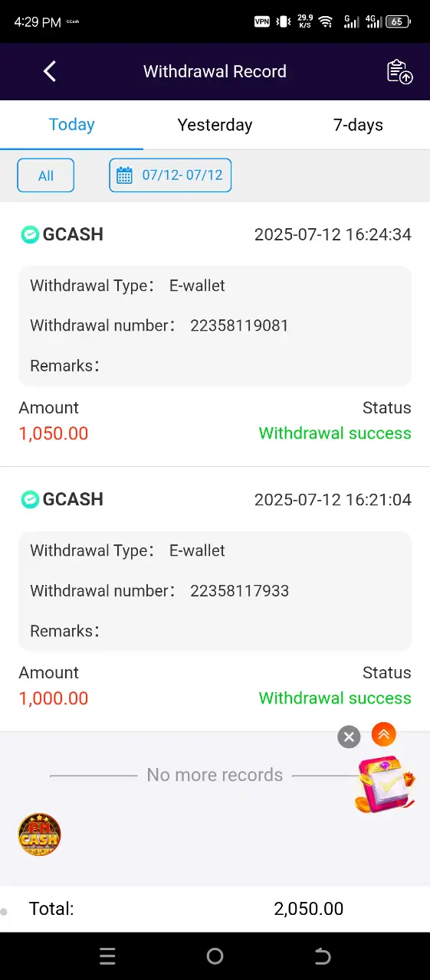430x980 pixels.
Task: Open the clipboard upload icon top right
Action: pyautogui.click(x=399, y=71)
